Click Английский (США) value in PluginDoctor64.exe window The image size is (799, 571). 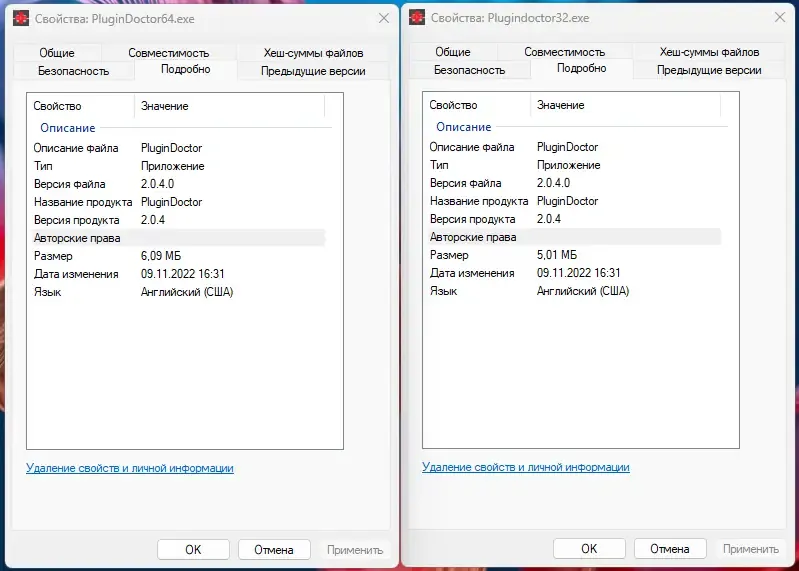pos(187,292)
